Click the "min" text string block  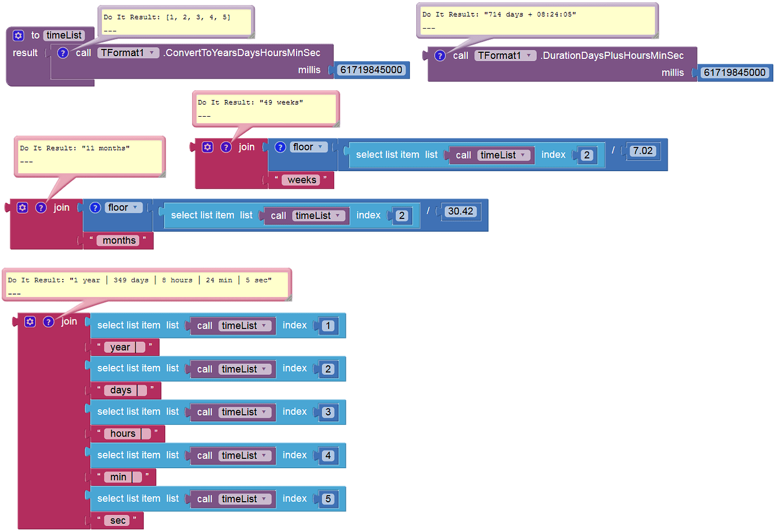pos(123,477)
